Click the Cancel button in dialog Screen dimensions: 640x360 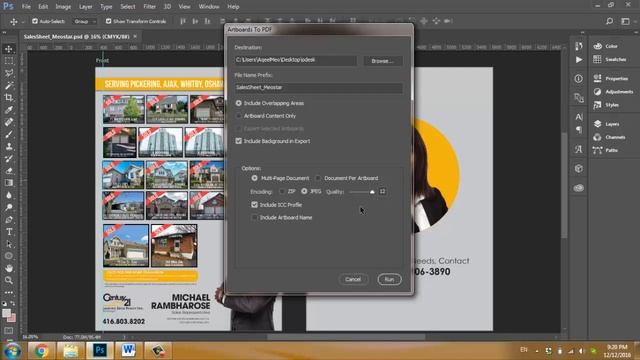coord(353,280)
